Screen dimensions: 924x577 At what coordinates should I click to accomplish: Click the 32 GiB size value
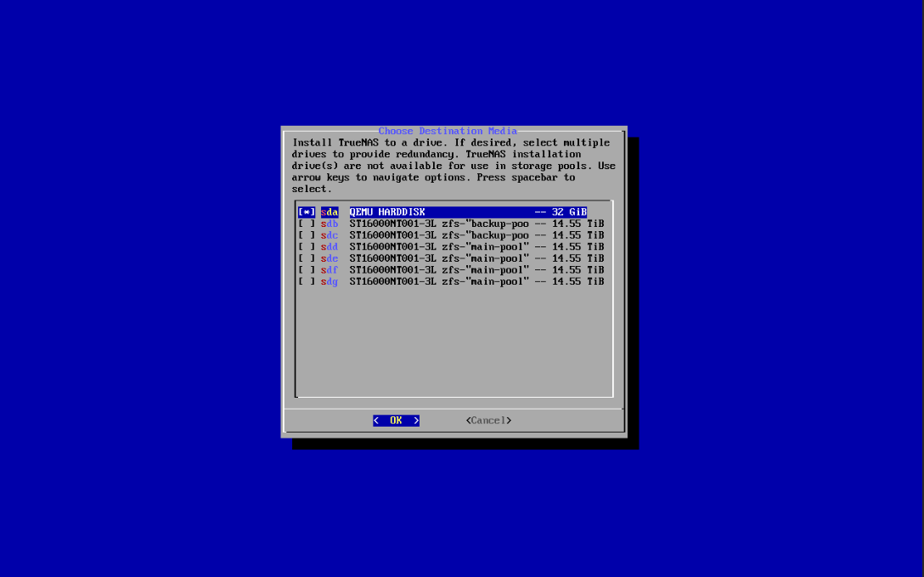(569, 212)
